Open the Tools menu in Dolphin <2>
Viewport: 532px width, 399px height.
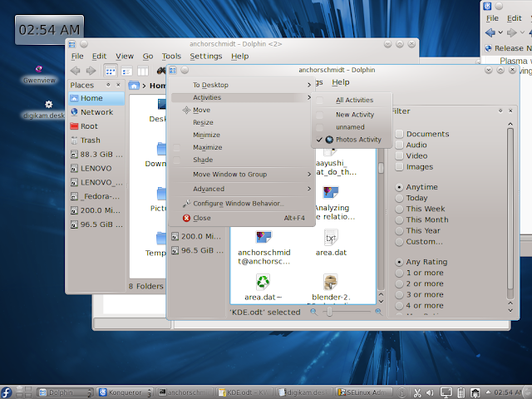[x=171, y=57]
